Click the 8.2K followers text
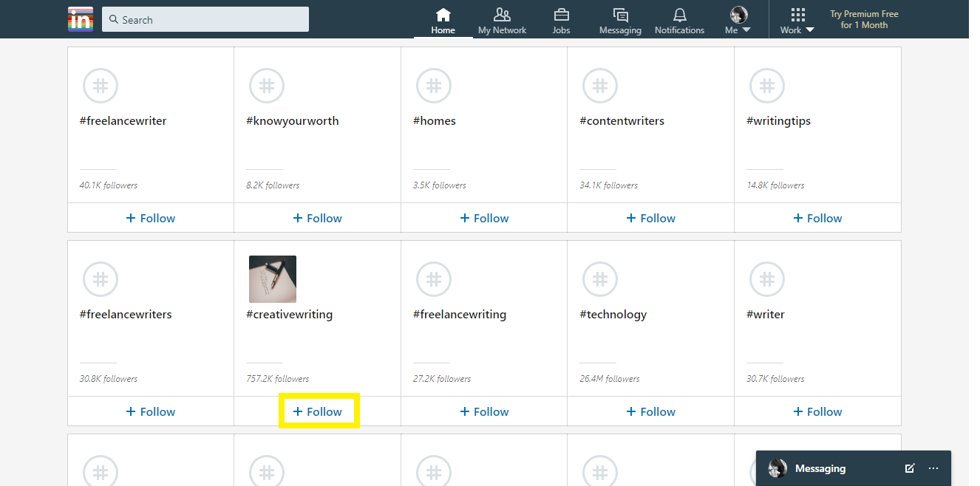Image resolution: width=980 pixels, height=486 pixels. (273, 185)
